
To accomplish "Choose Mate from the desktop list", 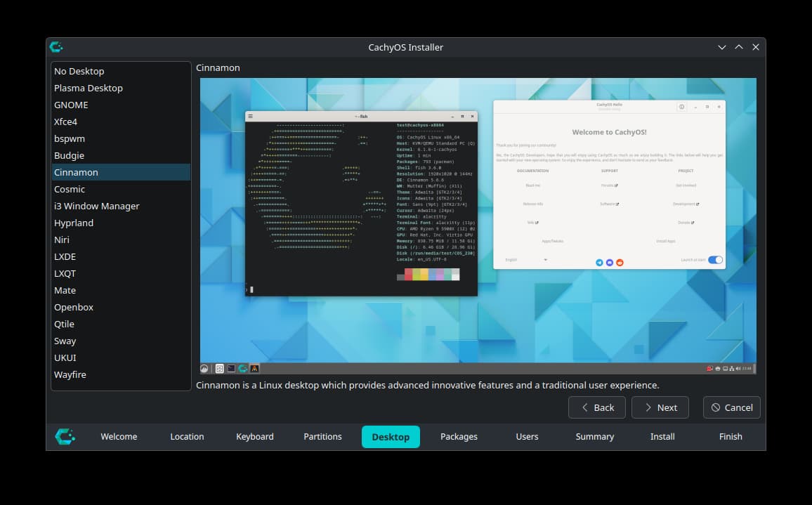I will 122,290.
